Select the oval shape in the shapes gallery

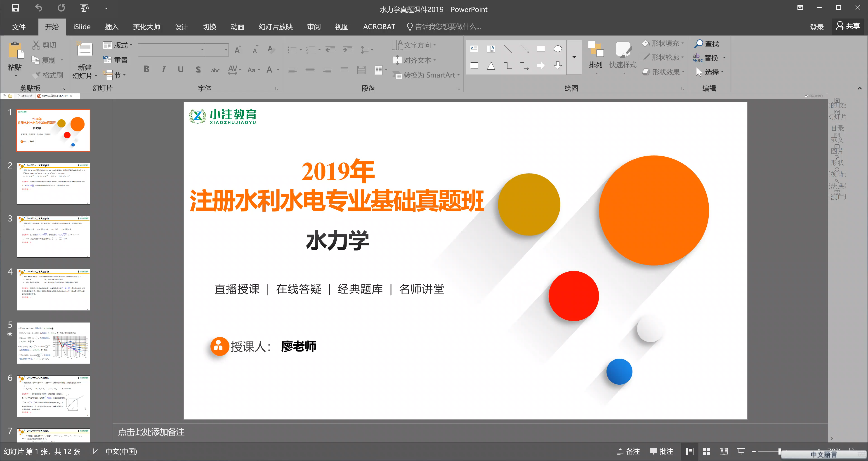point(558,49)
